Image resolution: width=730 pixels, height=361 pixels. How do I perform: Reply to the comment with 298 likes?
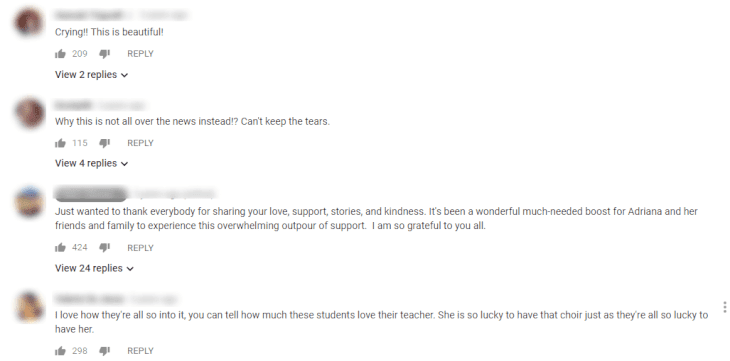coord(140,351)
